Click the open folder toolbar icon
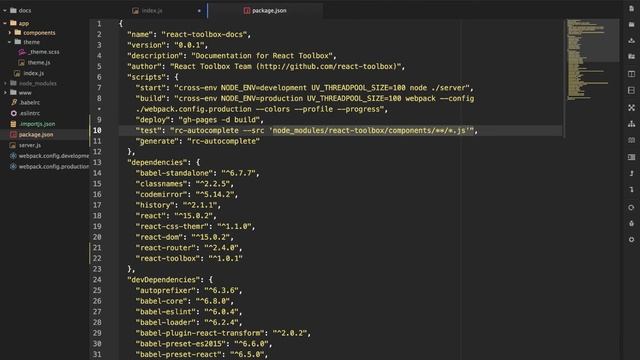This screenshot has width=640, height=360. (631, 24)
